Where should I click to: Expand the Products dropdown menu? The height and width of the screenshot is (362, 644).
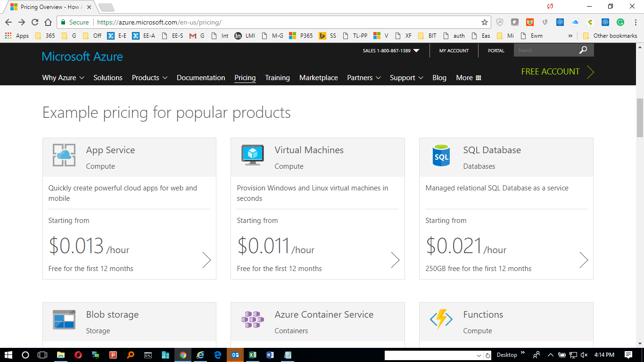tap(149, 78)
